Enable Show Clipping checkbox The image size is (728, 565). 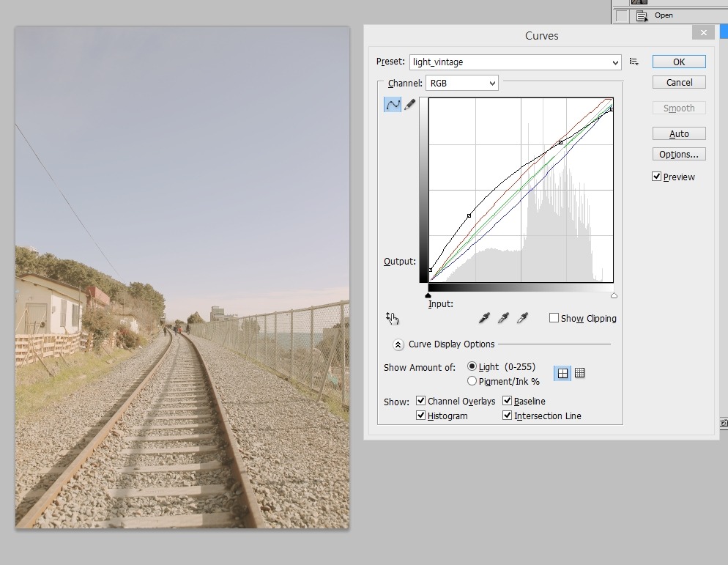click(554, 318)
